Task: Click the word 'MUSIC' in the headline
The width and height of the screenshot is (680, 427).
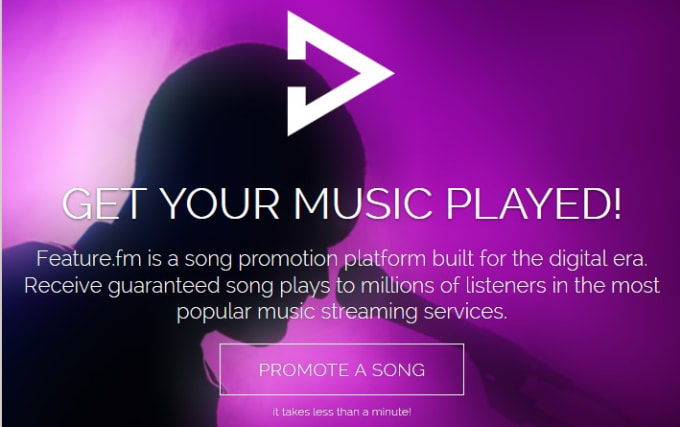Action: [363, 203]
